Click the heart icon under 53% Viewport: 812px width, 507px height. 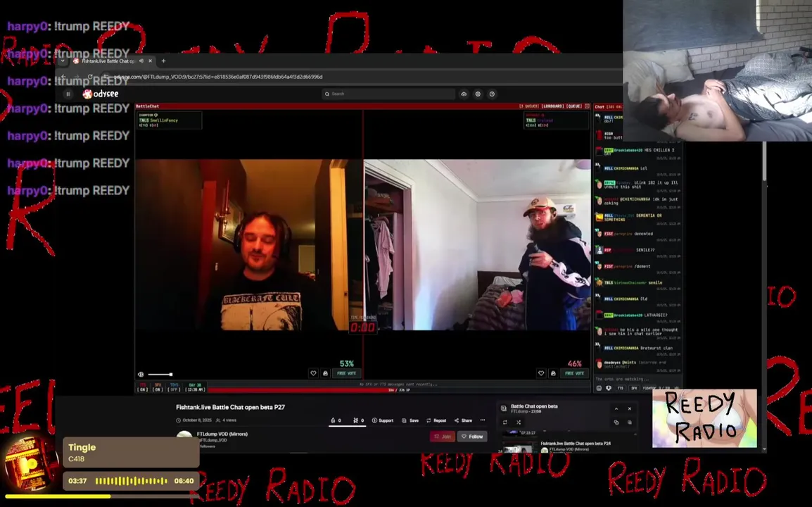click(313, 373)
